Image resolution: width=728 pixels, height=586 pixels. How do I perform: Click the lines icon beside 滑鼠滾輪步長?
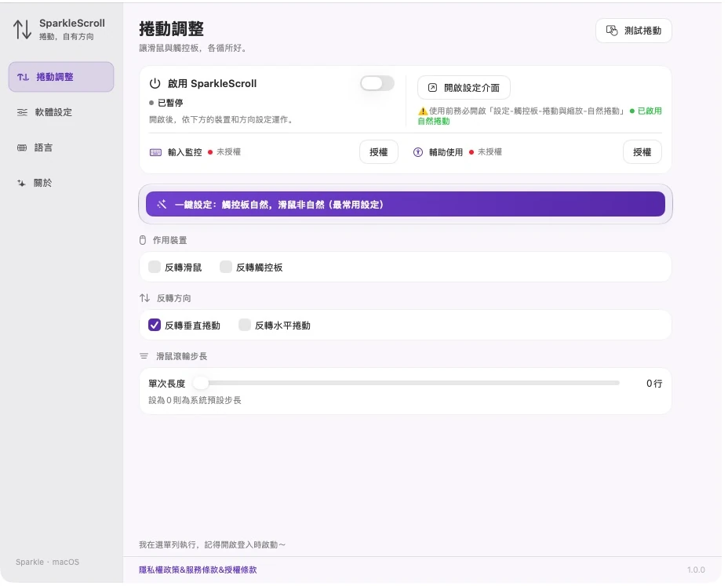(x=144, y=356)
